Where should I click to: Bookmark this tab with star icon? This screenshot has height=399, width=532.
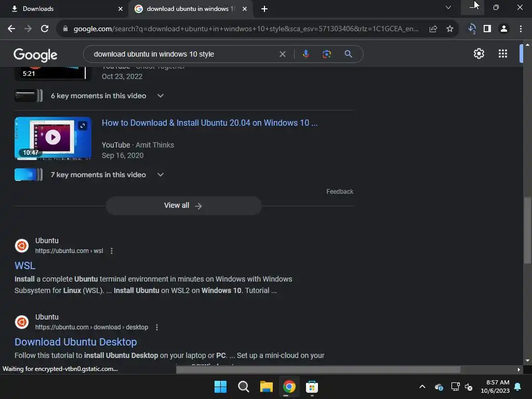tap(449, 29)
